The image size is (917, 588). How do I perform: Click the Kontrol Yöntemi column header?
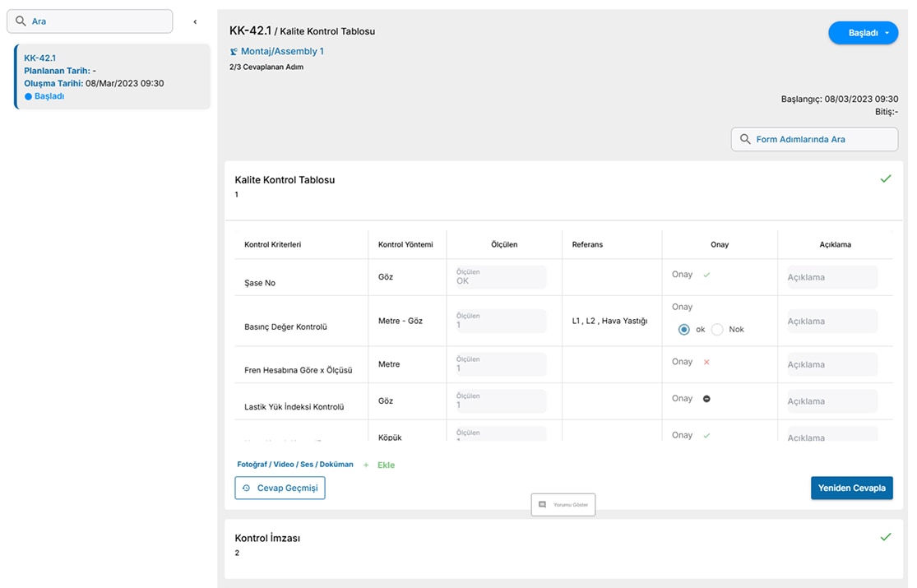(x=405, y=244)
